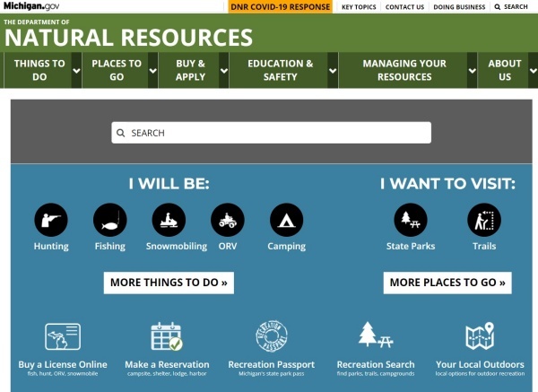Expand the Managing Your Resources chevron
The width and height of the screenshot is (538, 392).
[x=473, y=71]
